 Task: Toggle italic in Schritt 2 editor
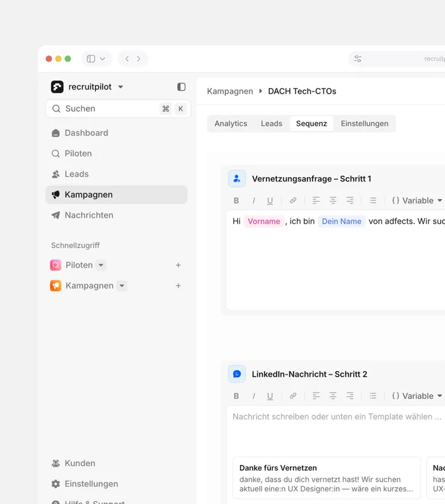point(253,396)
